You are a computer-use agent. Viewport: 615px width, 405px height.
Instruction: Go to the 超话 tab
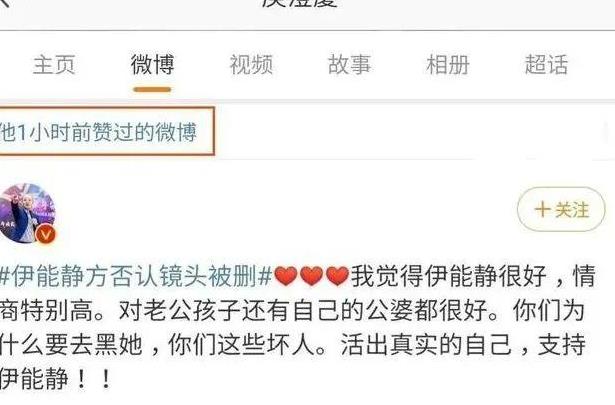point(546,65)
